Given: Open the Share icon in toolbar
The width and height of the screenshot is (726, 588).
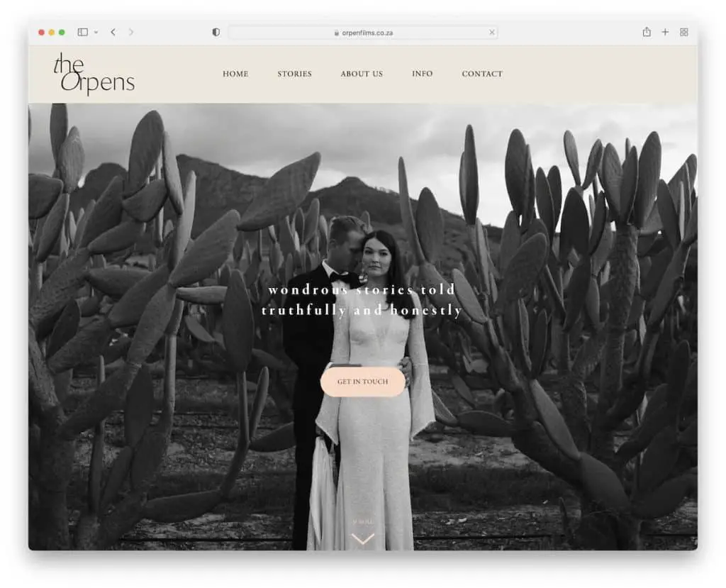Looking at the screenshot, I should [647, 32].
